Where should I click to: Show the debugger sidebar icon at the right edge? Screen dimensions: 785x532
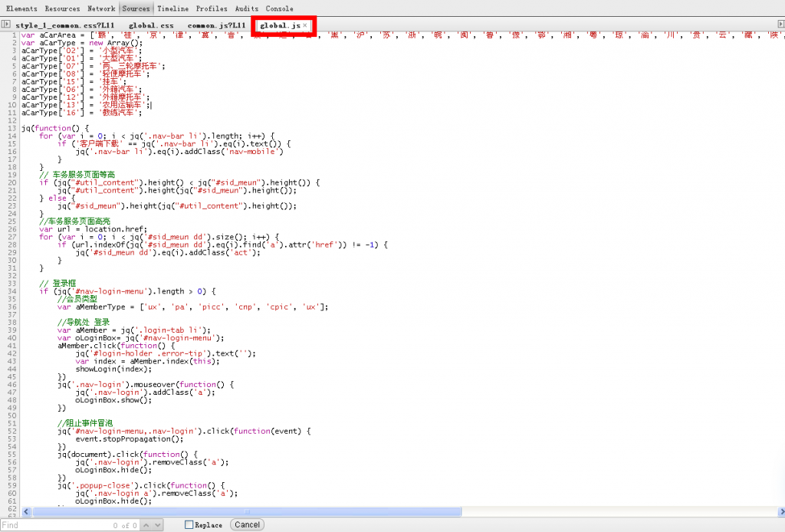pyautogui.click(x=780, y=24)
